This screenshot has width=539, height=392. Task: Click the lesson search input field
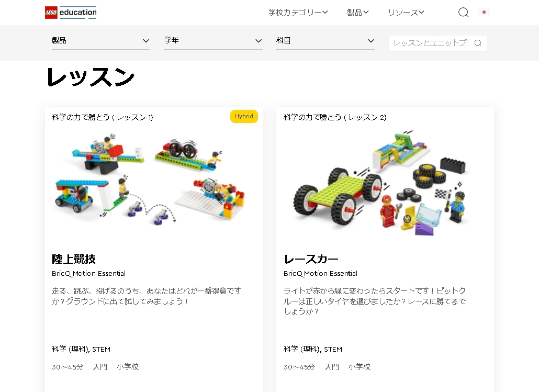pos(431,43)
